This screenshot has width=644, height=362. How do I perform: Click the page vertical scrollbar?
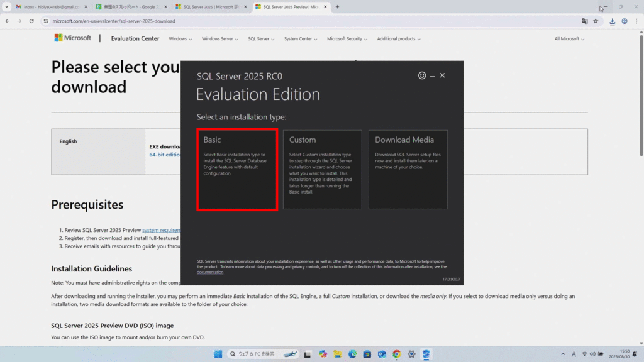tap(641, 96)
